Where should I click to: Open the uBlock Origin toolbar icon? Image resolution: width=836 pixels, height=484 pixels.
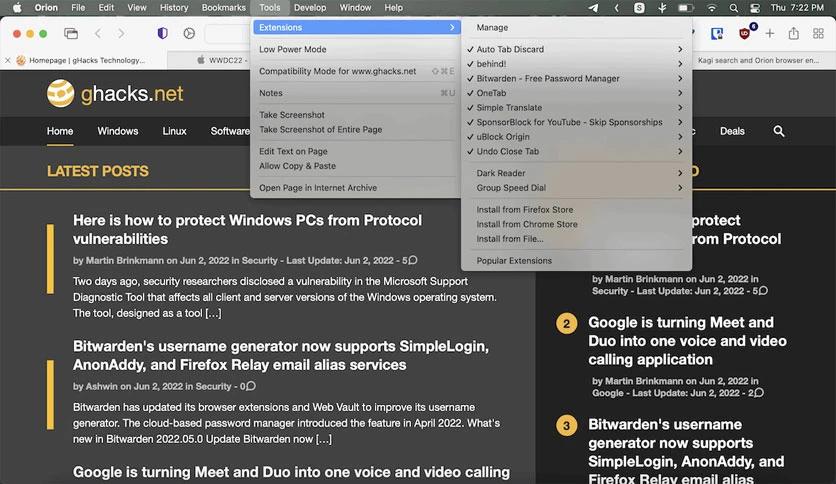745,33
